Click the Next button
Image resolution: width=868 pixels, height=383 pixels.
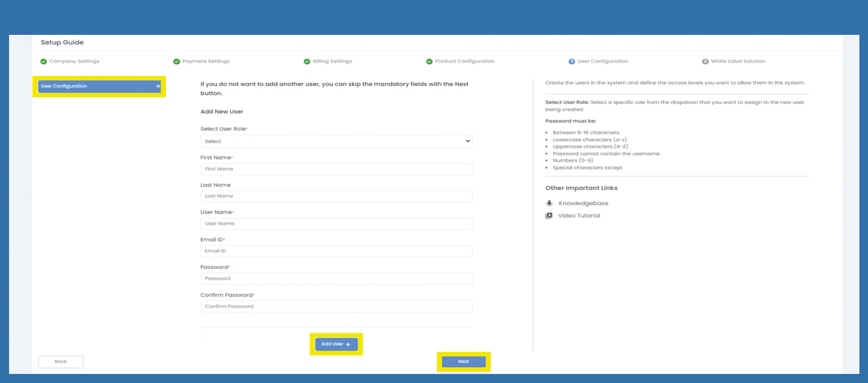463,362
